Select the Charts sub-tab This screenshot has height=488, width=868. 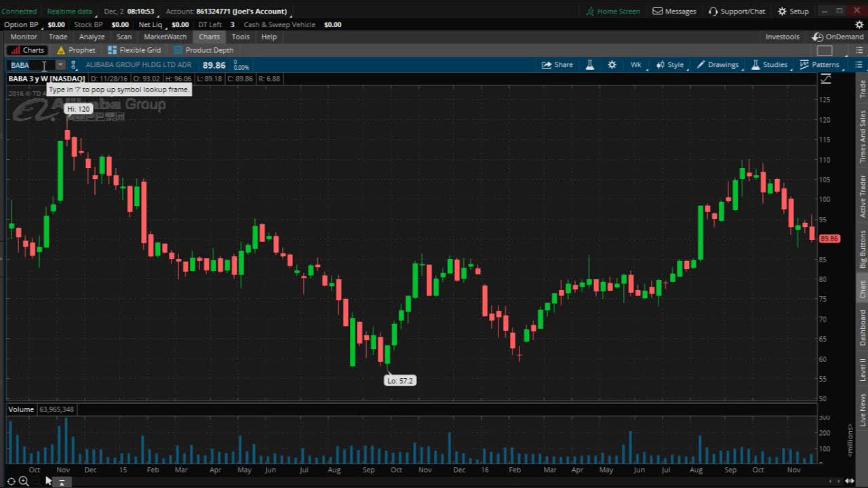pyautogui.click(x=27, y=50)
